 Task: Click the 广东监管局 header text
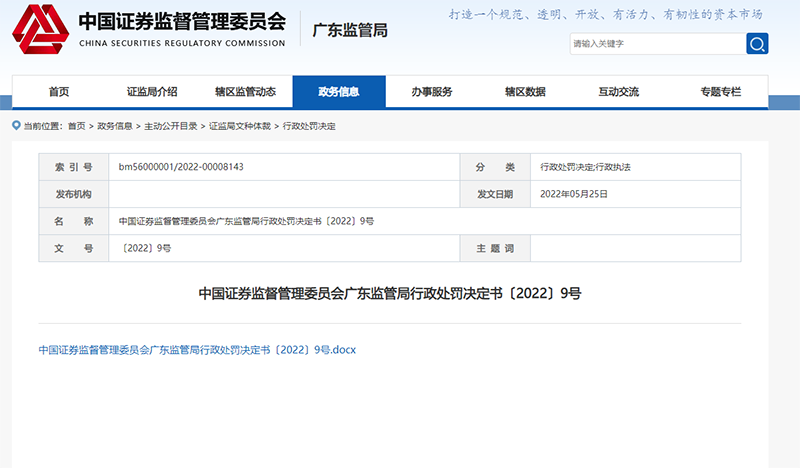pos(350,30)
